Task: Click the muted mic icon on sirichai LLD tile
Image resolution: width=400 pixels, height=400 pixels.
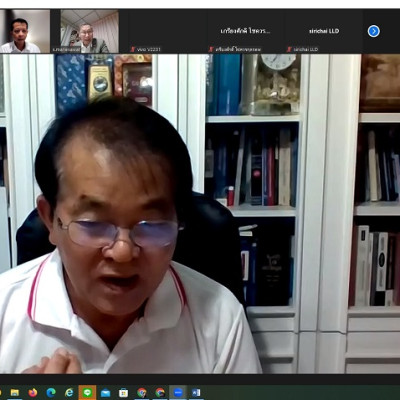Action: coord(289,49)
